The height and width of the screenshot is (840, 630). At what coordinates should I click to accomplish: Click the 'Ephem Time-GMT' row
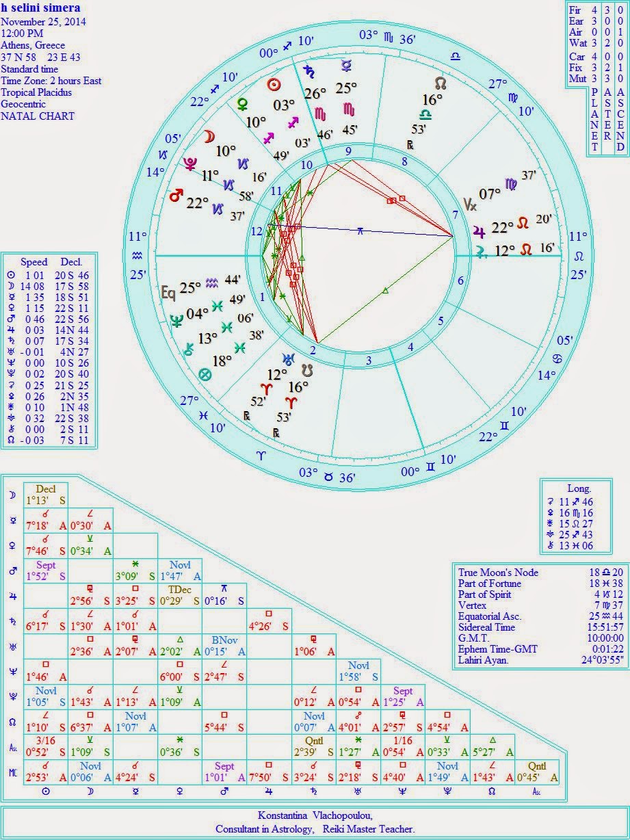point(540,650)
